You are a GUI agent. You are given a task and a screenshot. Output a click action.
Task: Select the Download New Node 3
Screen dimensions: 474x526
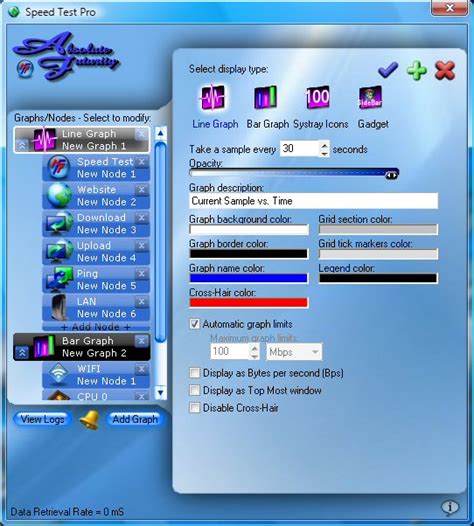click(x=96, y=224)
